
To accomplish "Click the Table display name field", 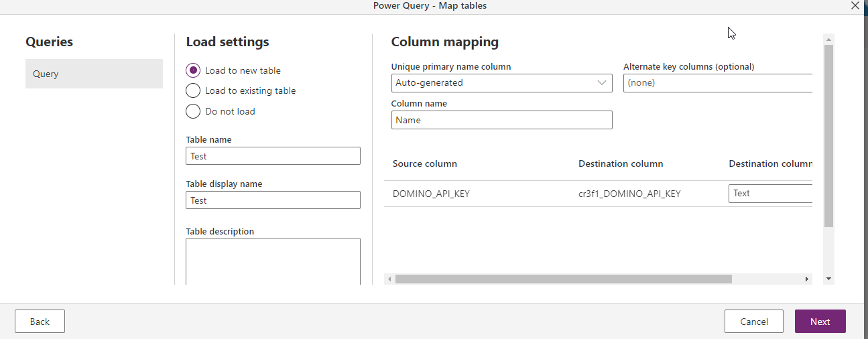I will [273, 200].
